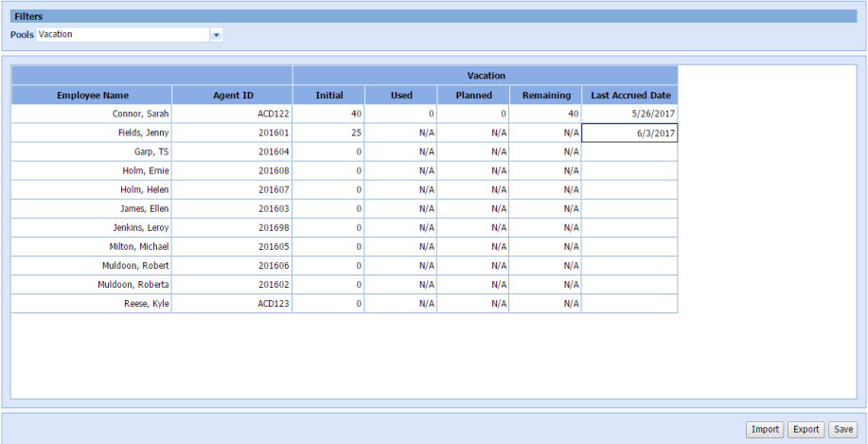
Task: Edit Jenny Fields' last accrued date 6/3/2017
Action: (629, 133)
